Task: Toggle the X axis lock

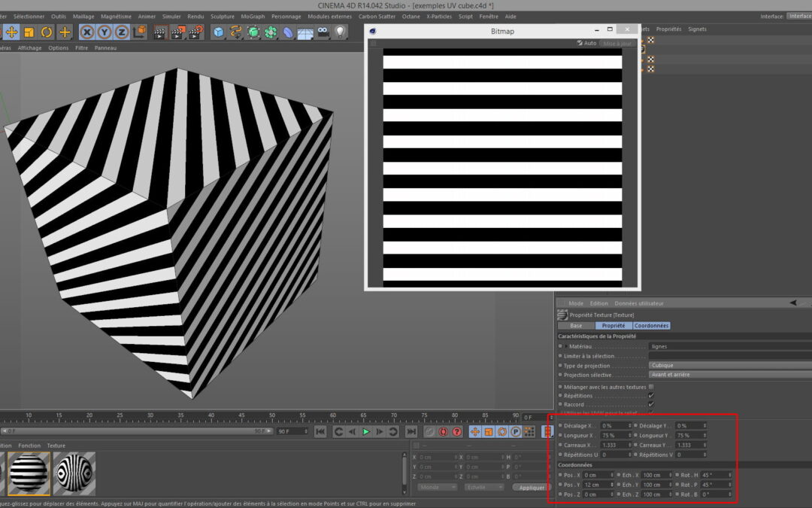Action: click(x=87, y=32)
